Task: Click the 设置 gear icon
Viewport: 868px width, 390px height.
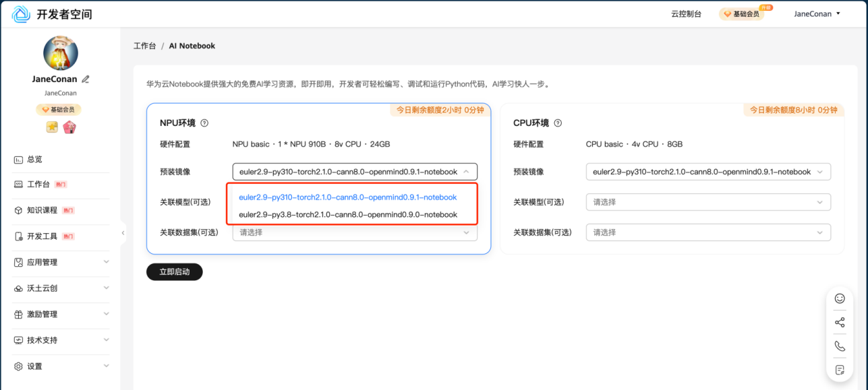Action: point(18,366)
